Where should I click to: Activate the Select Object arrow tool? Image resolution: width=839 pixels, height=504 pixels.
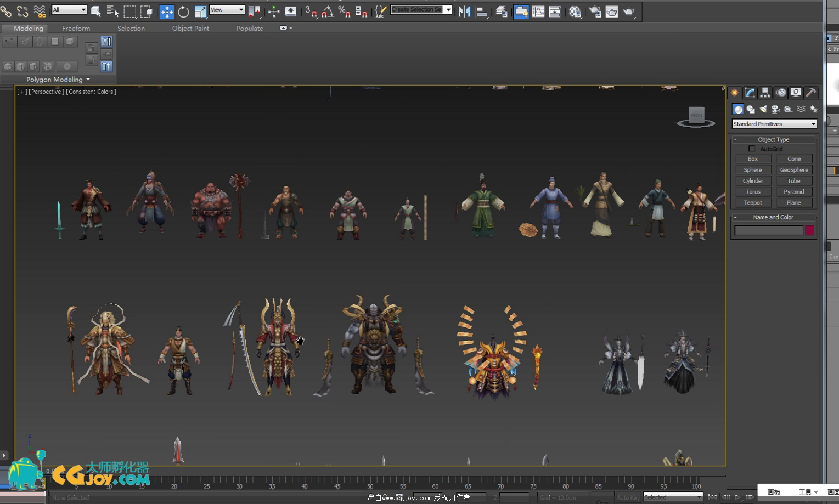(x=95, y=12)
